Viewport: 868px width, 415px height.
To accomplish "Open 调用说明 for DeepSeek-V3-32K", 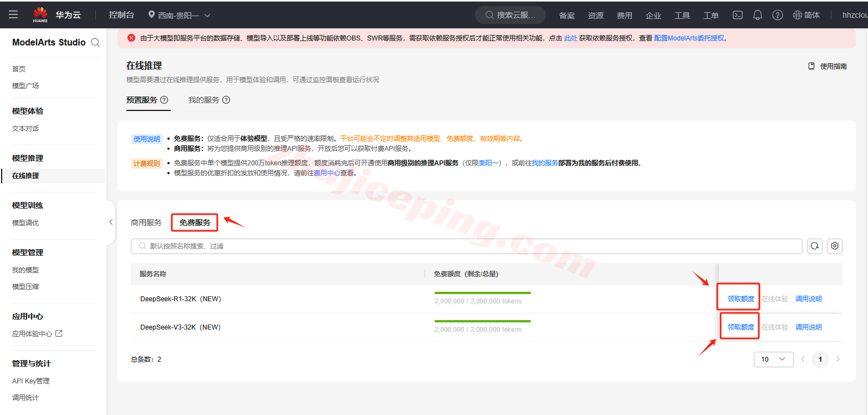I will click(809, 327).
